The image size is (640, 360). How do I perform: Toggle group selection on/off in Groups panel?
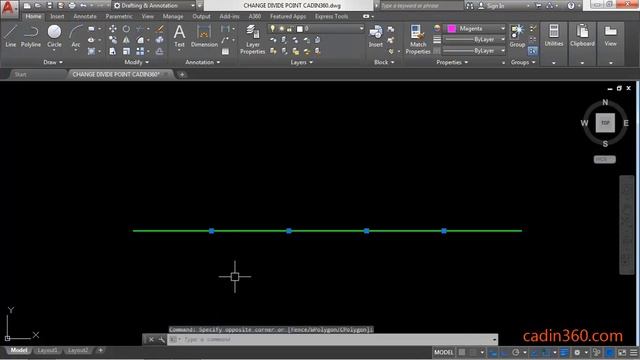click(533, 51)
